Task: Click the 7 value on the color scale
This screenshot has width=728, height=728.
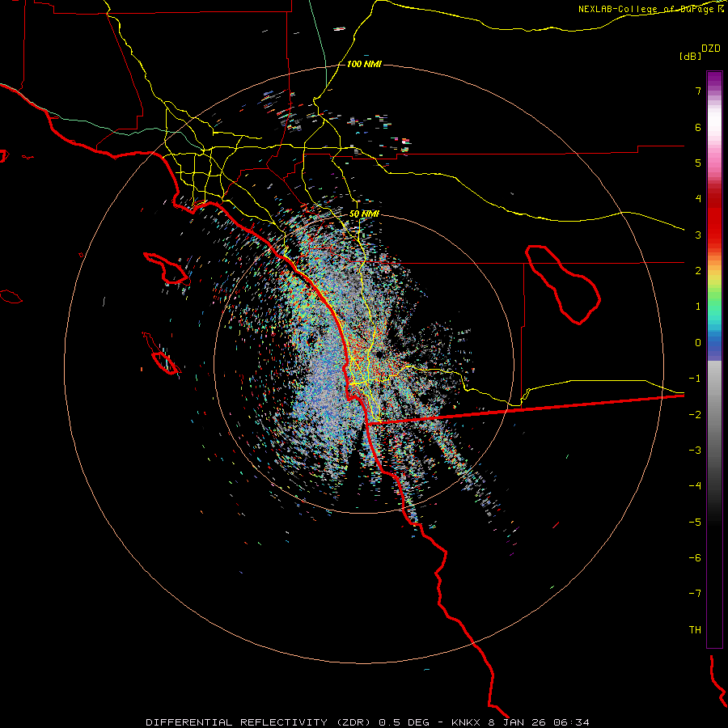Action: point(698,91)
